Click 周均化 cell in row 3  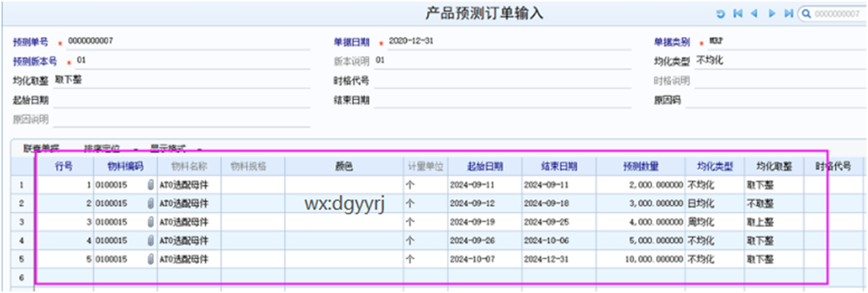(715, 222)
